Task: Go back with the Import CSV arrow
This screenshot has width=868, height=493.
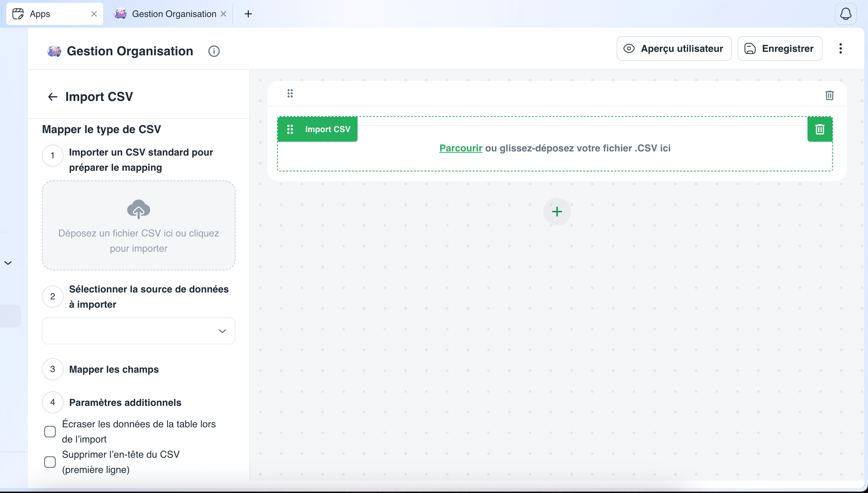Action: [53, 97]
